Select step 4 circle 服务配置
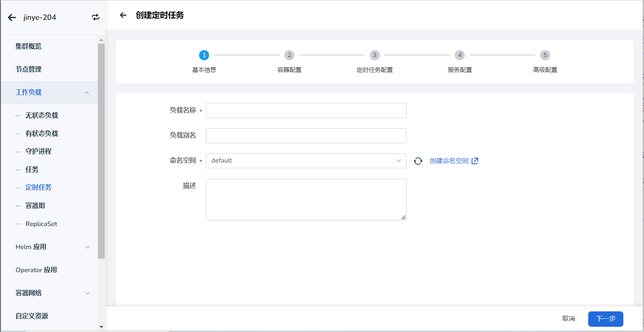Screen dimensions: 644x332 coord(460,55)
